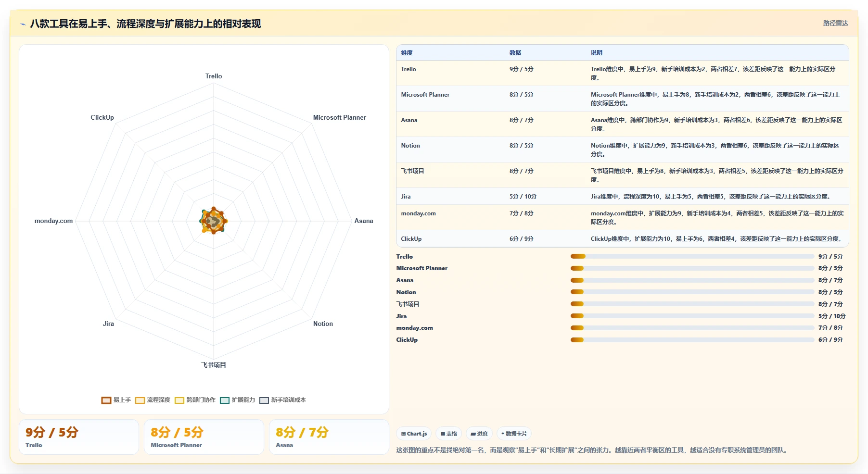Click the monday.com progress bar
This screenshot has width=868, height=474.
tap(692, 328)
